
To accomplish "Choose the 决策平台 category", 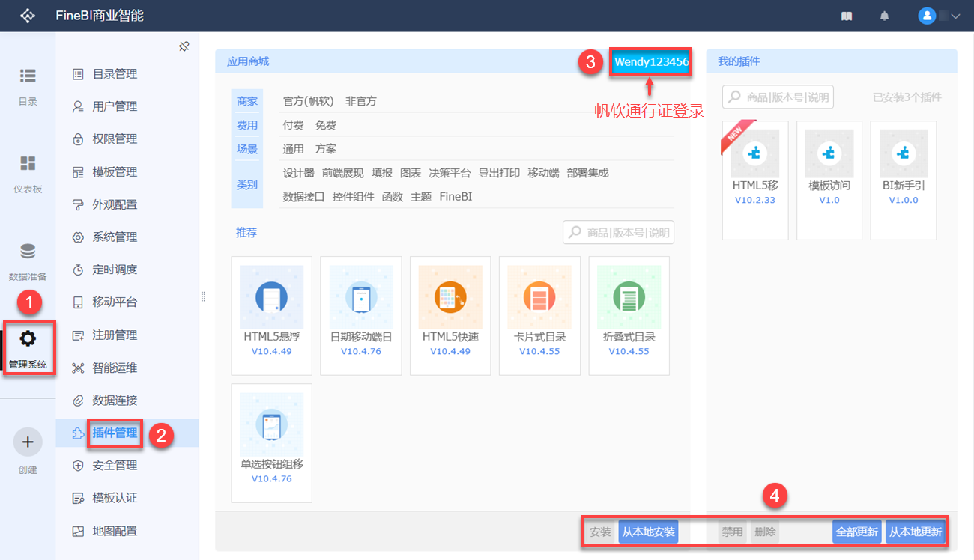I will pyautogui.click(x=450, y=173).
